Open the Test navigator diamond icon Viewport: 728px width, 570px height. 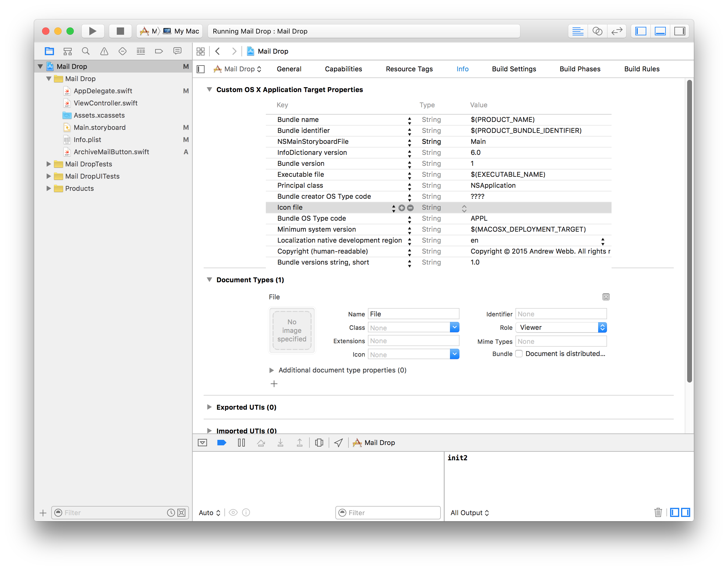[123, 51]
